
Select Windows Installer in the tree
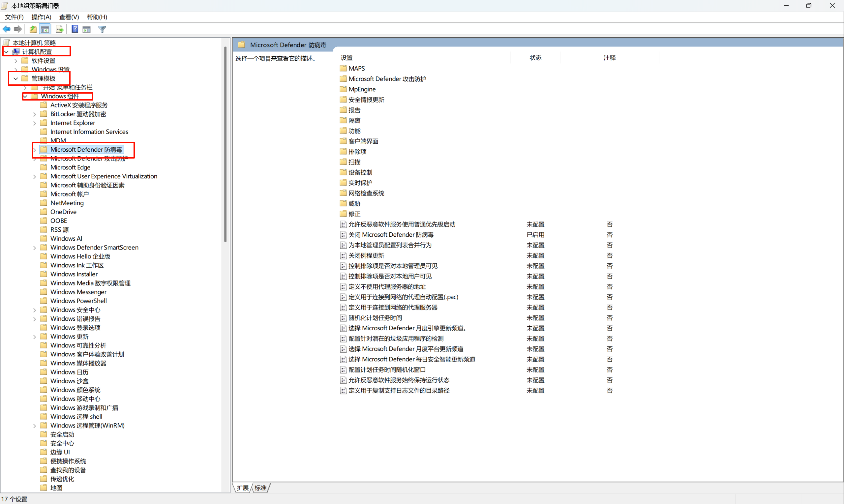click(x=74, y=274)
